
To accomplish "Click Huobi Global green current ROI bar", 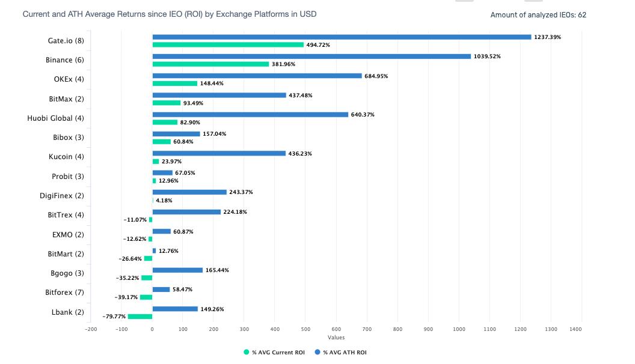I will click(x=165, y=123).
